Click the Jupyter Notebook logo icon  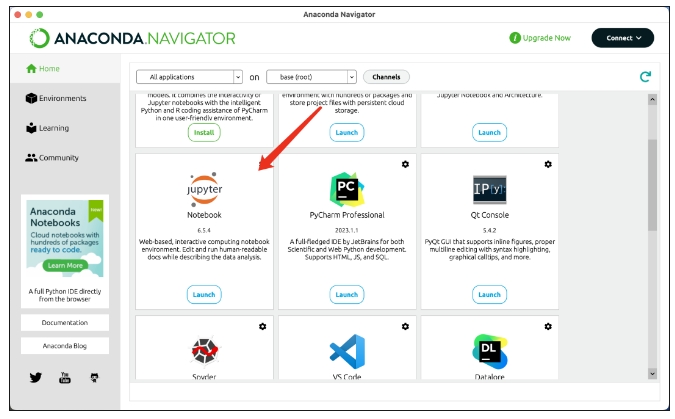[x=204, y=188]
